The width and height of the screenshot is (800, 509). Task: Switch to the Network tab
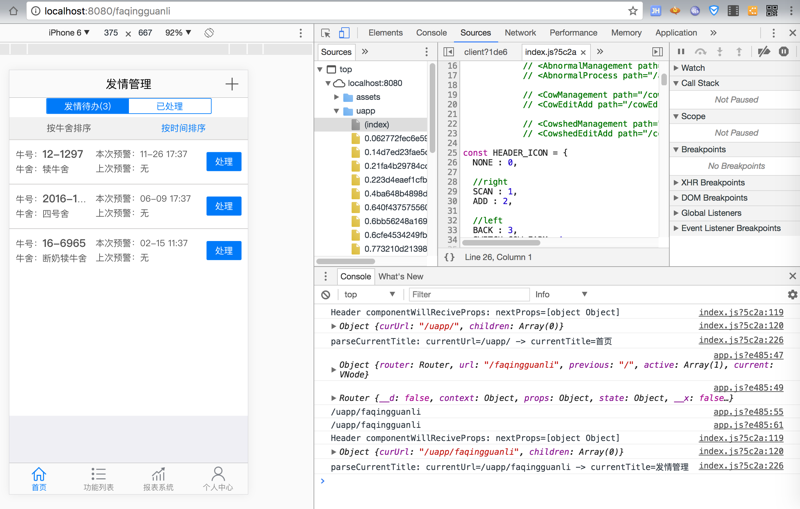coord(520,33)
